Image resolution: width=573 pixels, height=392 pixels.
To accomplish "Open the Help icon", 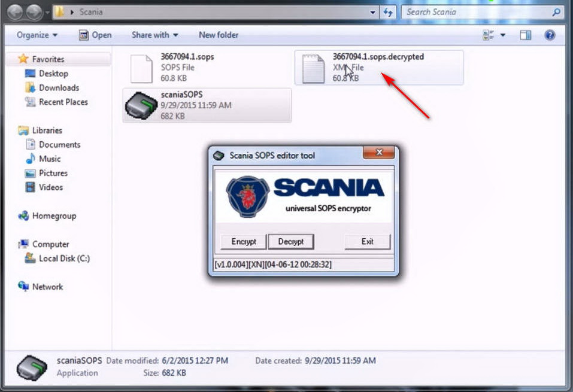I will [550, 35].
